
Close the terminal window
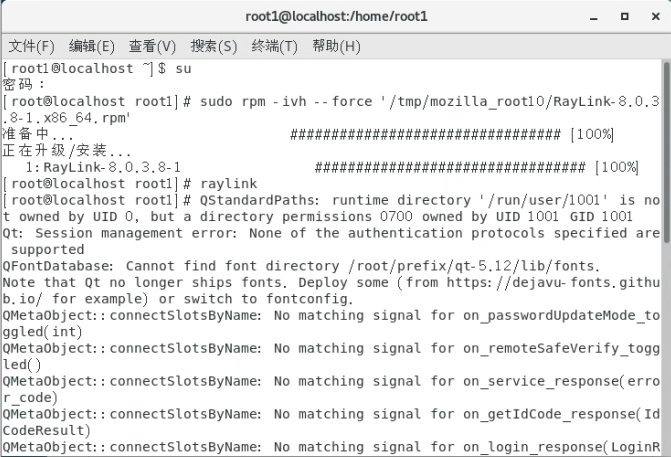click(656, 17)
